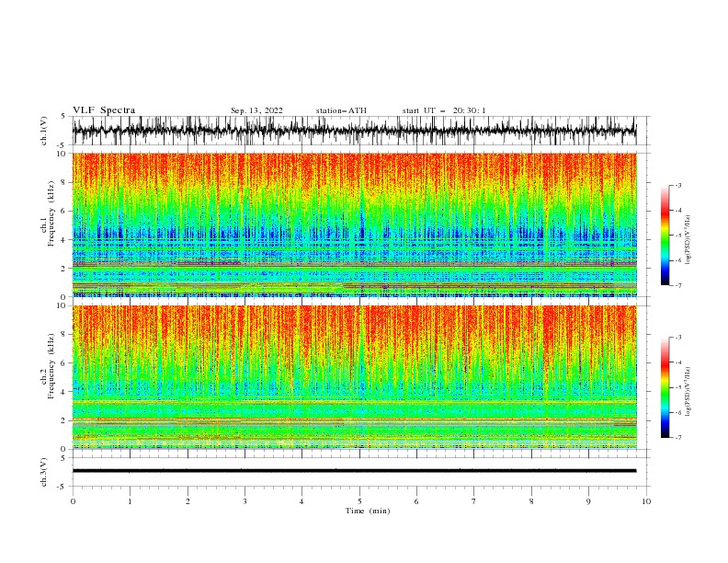Click '-7' tick on ch.2 color bar
This screenshot has width=728, height=563.
pos(677,438)
